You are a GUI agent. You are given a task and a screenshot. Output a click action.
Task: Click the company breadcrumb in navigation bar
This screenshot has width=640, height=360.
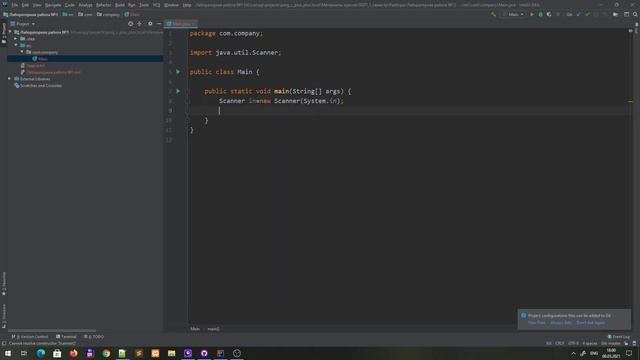(108, 14)
